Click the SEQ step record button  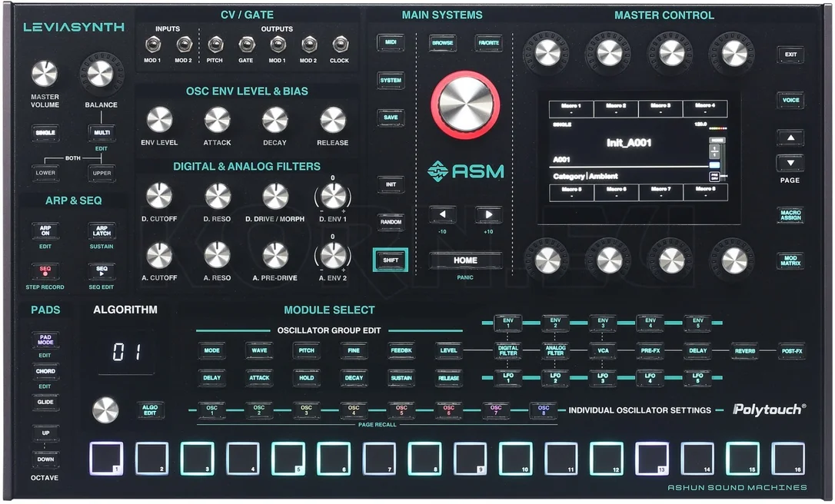click(45, 271)
